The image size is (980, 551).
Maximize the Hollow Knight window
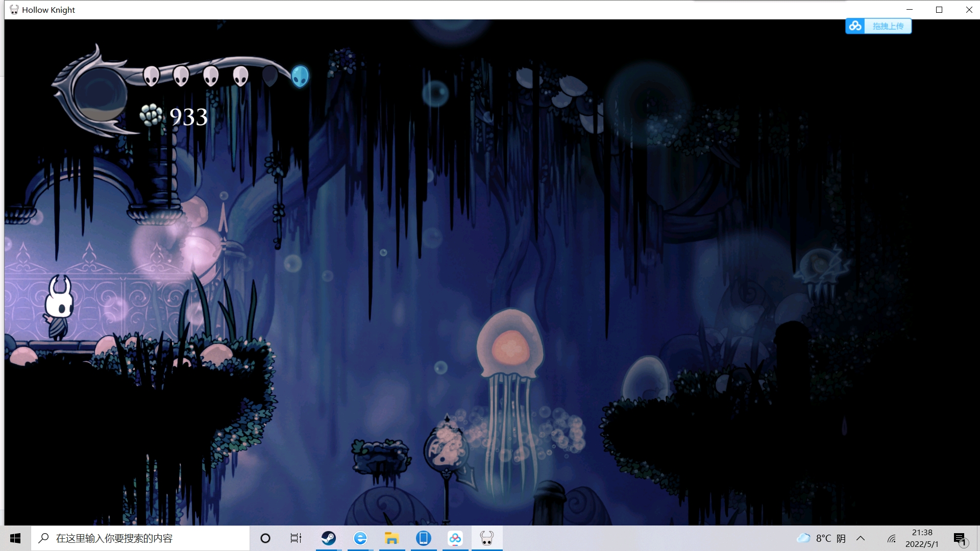point(939,10)
